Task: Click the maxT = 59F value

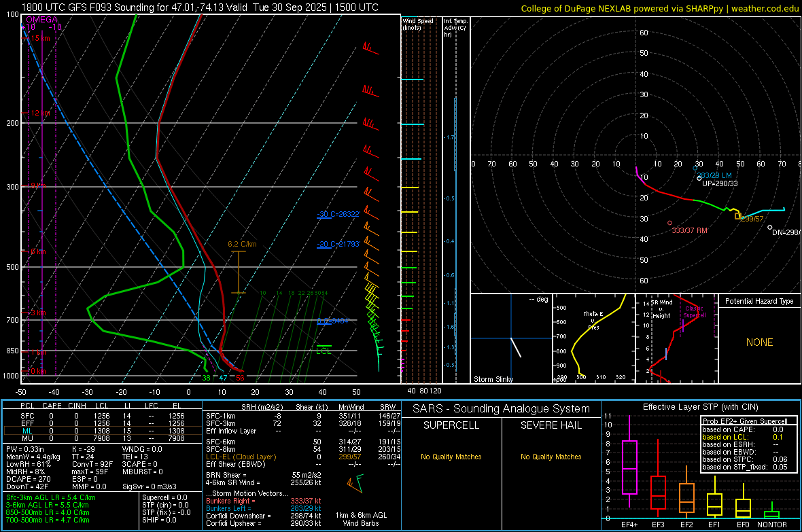Action: click(90, 472)
